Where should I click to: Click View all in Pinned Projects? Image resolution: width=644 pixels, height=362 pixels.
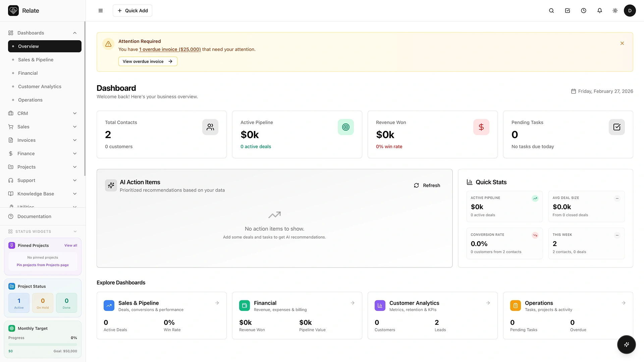click(71, 245)
